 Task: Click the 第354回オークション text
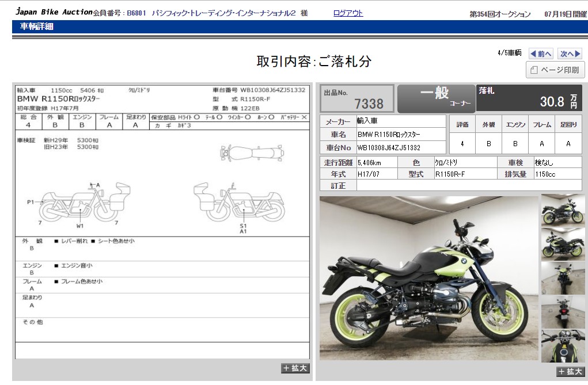coord(500,14)
